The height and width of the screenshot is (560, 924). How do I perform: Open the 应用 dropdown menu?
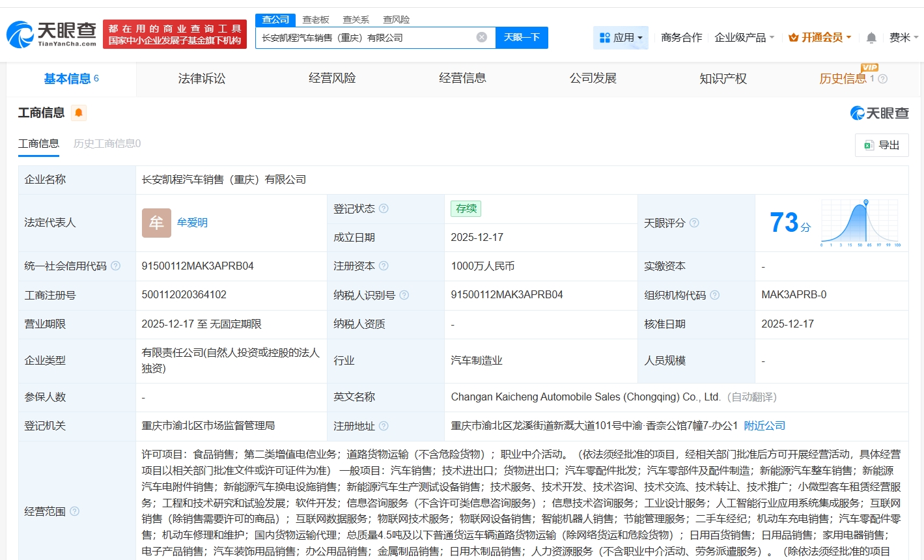tap(621, 38)
